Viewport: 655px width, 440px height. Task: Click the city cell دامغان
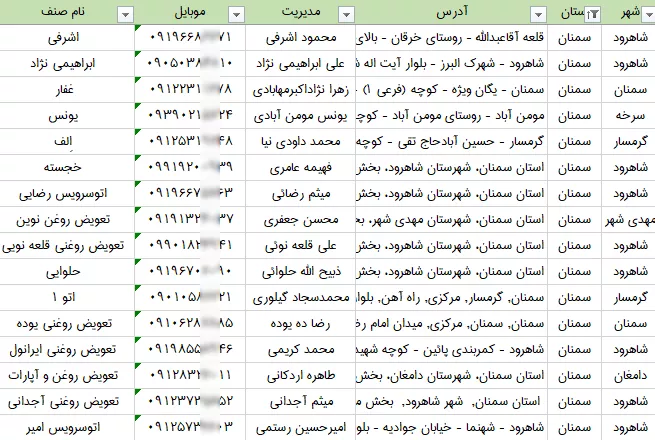pos(628,376)
